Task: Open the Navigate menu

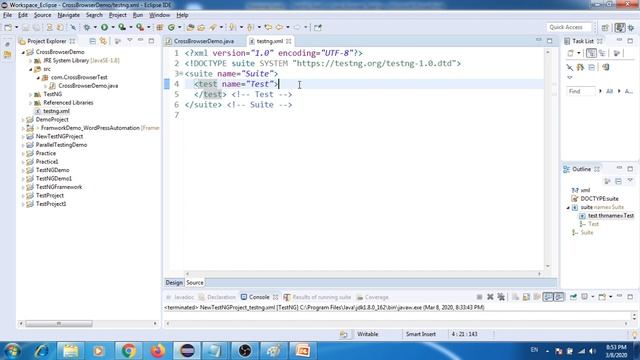Action: pyautogui.click(x=69, y=15)
